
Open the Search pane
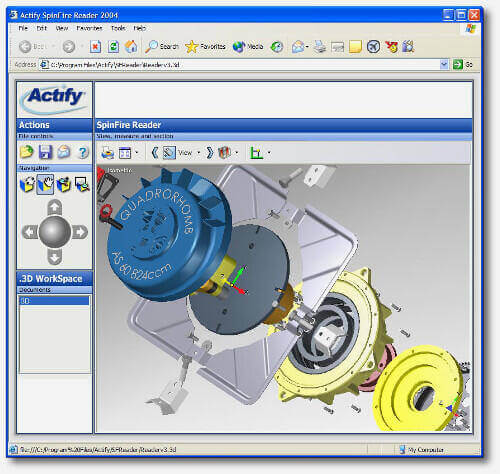[x=162, y=47]
